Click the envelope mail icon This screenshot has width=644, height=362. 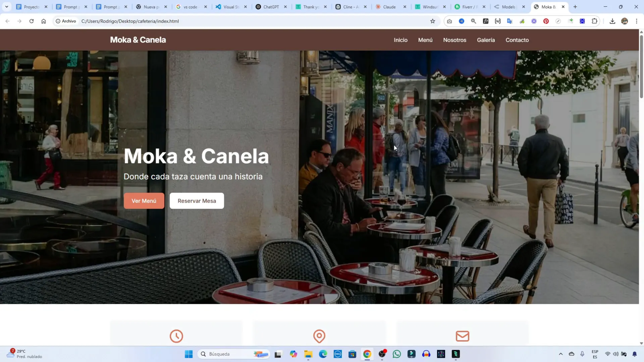point(462,336)
